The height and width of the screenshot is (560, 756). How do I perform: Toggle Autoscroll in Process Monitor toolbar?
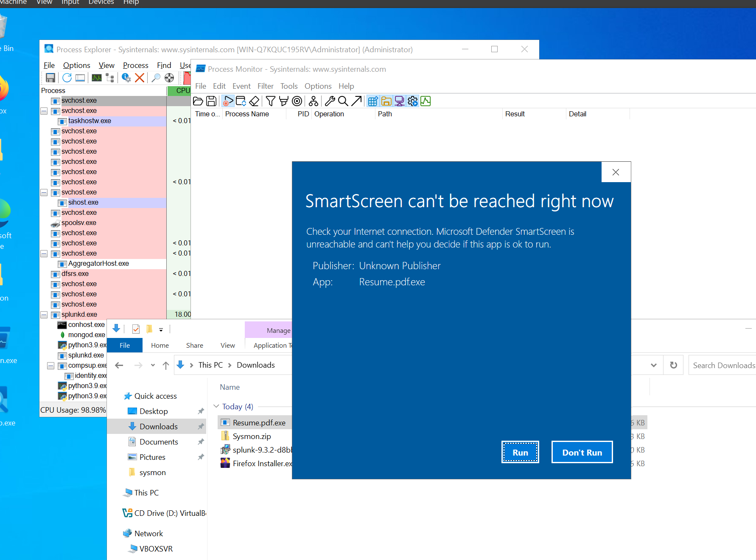point(241,101)
